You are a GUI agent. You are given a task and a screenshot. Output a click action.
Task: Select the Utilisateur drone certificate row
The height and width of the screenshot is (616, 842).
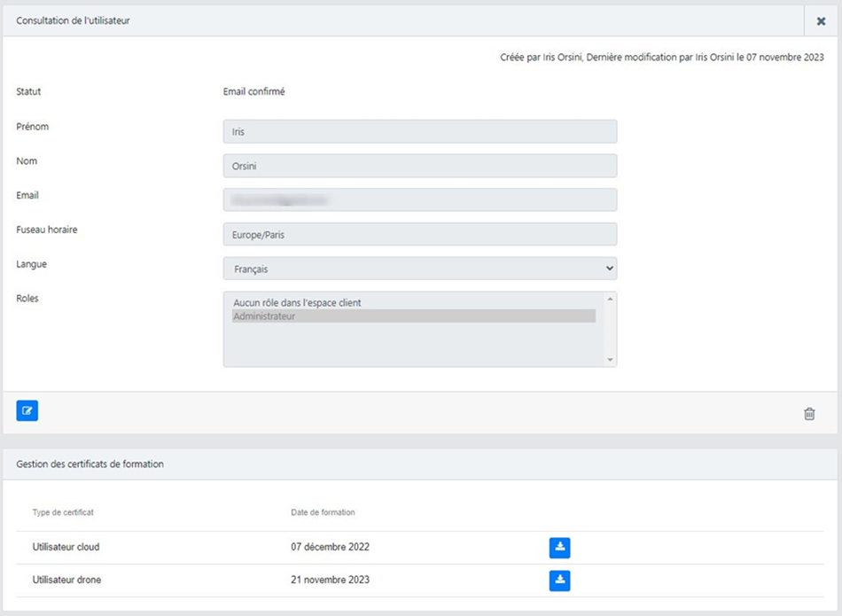tap(66, 581)
